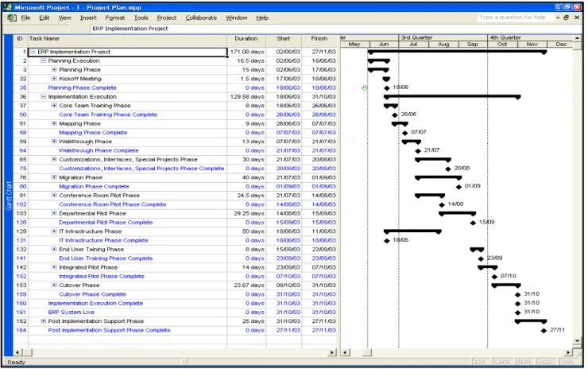Click the 129.58 days duration cell

click(246, 97)
